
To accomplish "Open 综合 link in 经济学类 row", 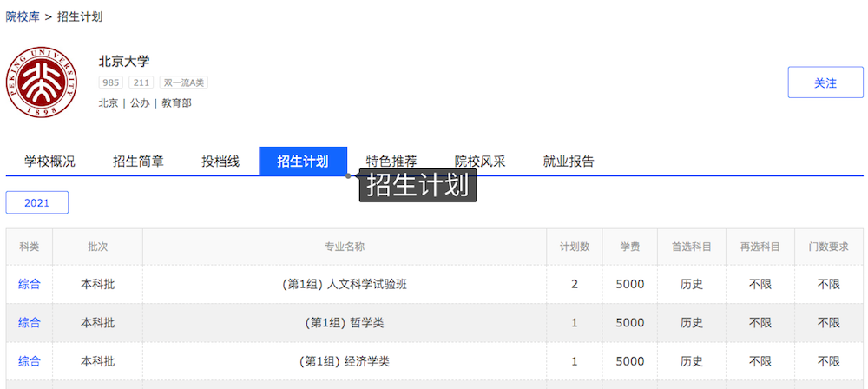I will [30, 361].
